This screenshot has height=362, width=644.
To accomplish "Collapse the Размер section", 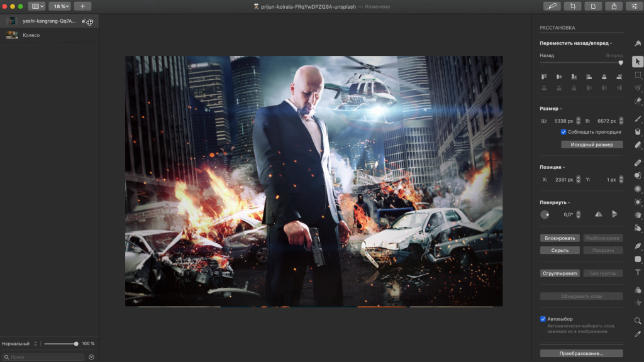I will [551, 109].
